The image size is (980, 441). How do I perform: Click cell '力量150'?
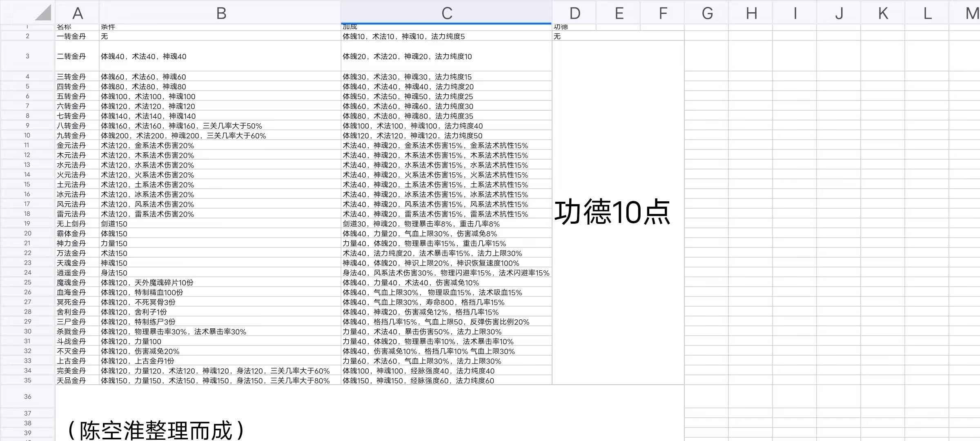(x=220, y=243)
